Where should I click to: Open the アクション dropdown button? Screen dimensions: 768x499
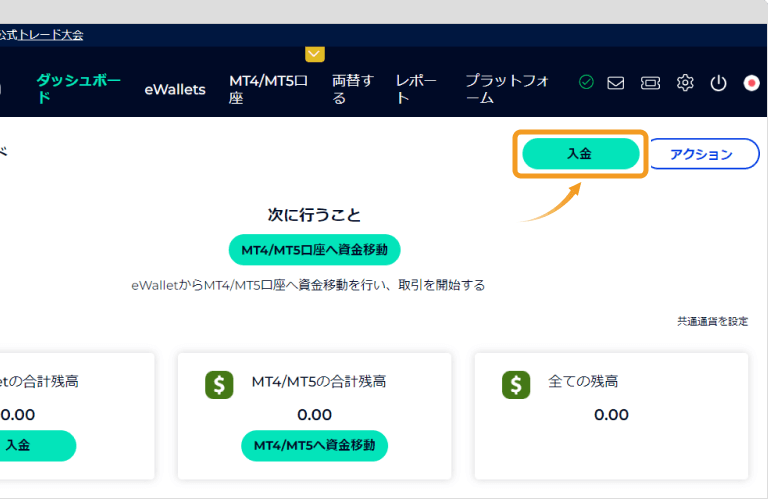pos(703,154)
